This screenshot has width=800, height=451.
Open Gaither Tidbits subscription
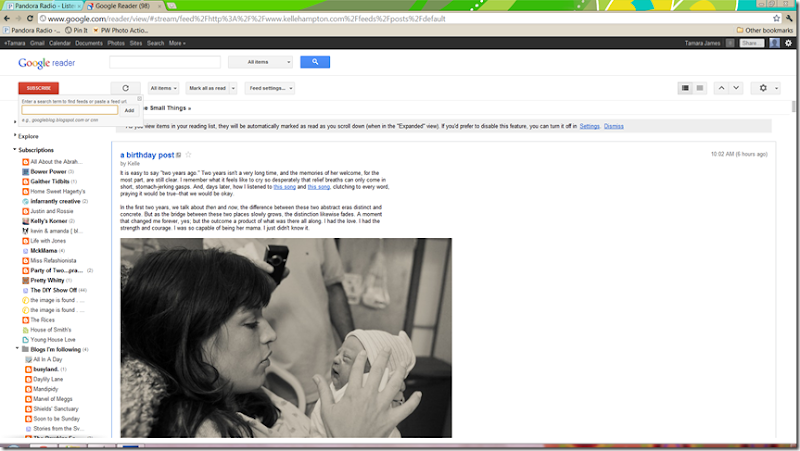pos(49,182)
